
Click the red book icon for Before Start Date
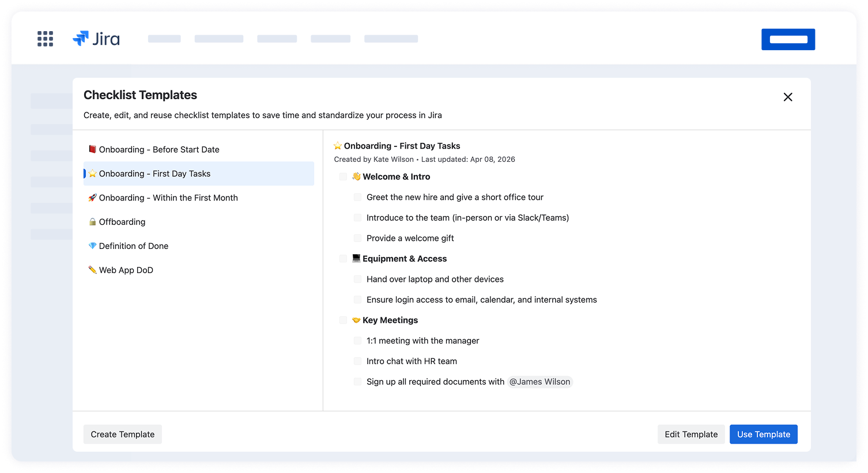coord(92,149)
